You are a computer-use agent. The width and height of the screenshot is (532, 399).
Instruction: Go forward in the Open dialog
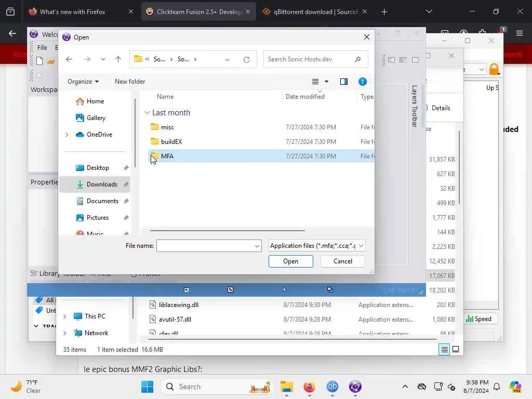point(87,59)
